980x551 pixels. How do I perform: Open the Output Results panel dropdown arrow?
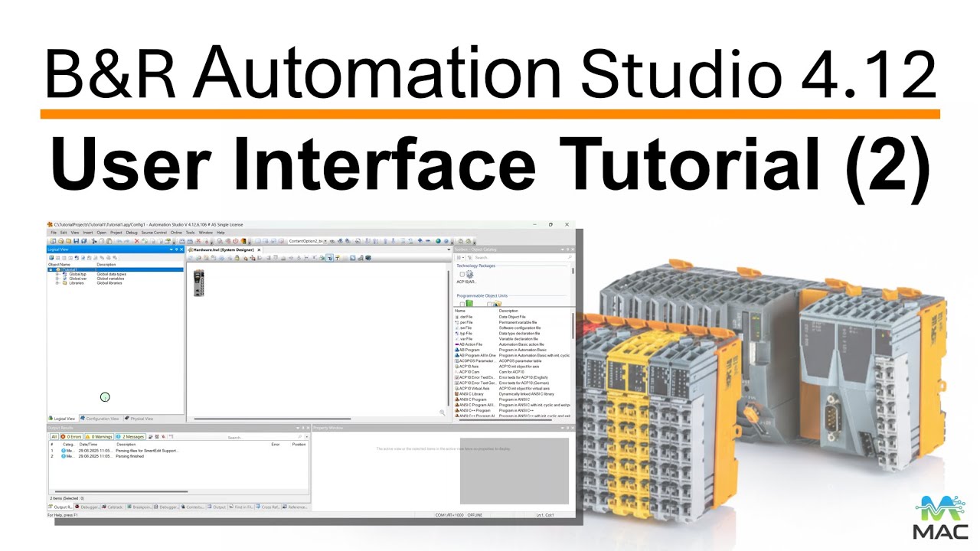[x=298, y=428]
